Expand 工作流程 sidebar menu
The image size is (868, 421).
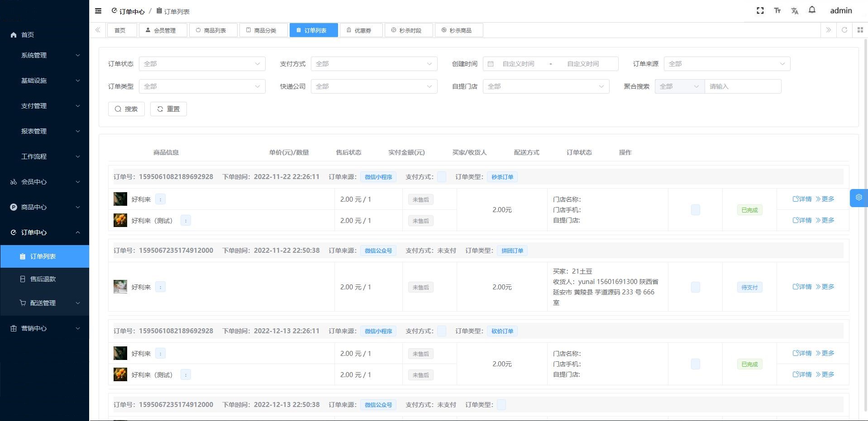tap(44, 156)
